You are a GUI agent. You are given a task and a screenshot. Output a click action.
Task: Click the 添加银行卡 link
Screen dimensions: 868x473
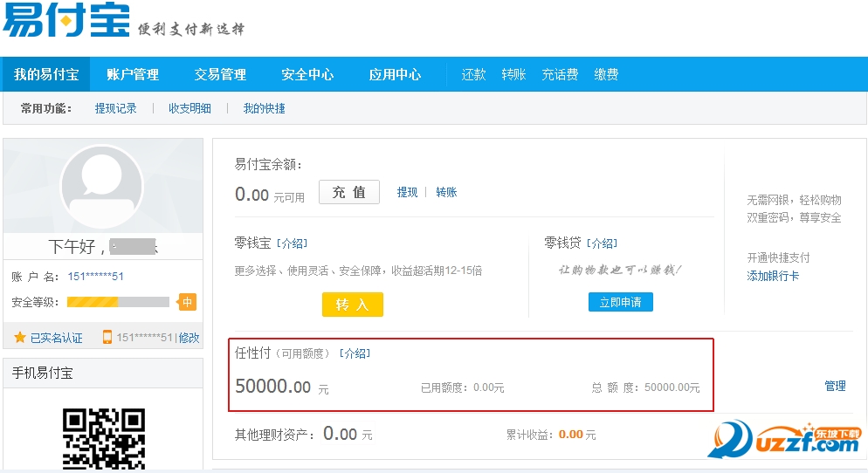point(773,276)
